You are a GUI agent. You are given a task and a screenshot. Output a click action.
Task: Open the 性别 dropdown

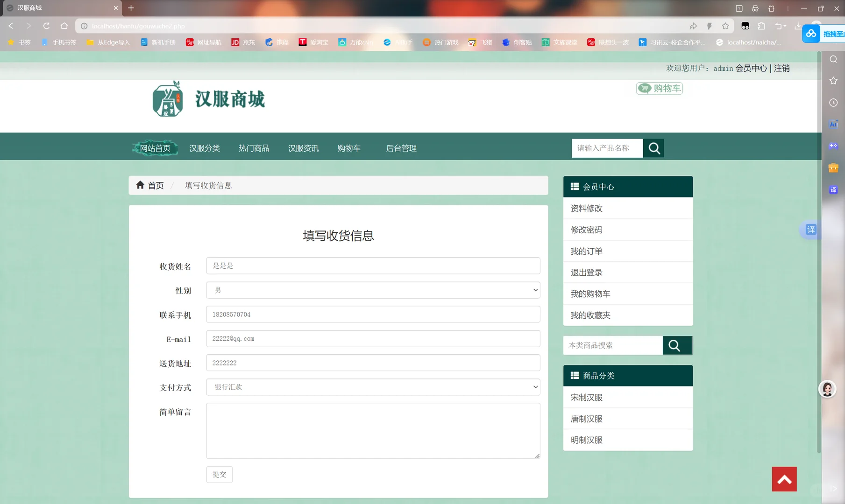[x=373, y=290]
